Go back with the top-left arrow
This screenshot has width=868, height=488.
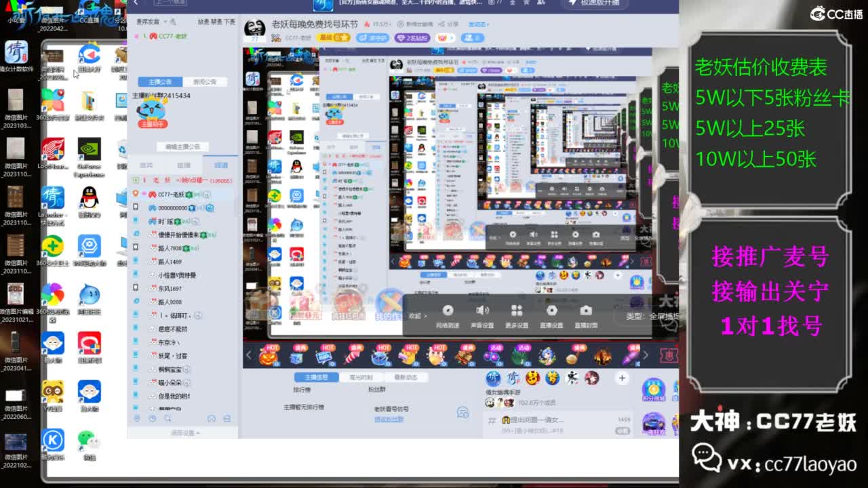pos(136,3)
